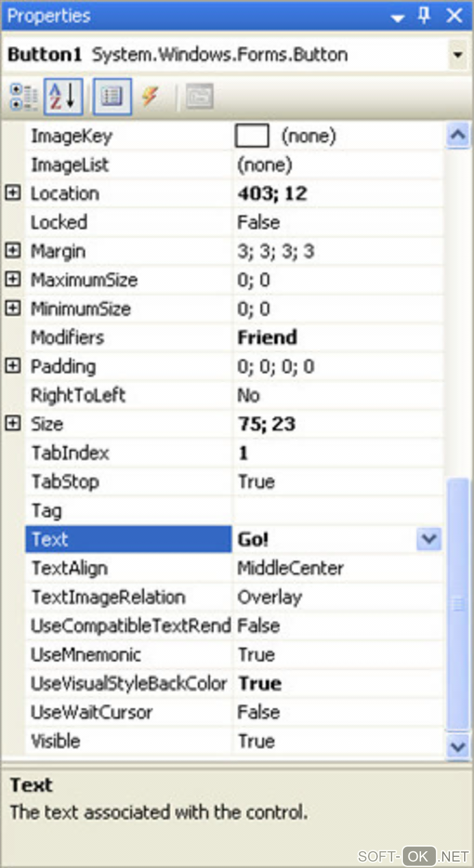
Task: Select the Alphabetical sort button
Action: click(x=63, y=97)
